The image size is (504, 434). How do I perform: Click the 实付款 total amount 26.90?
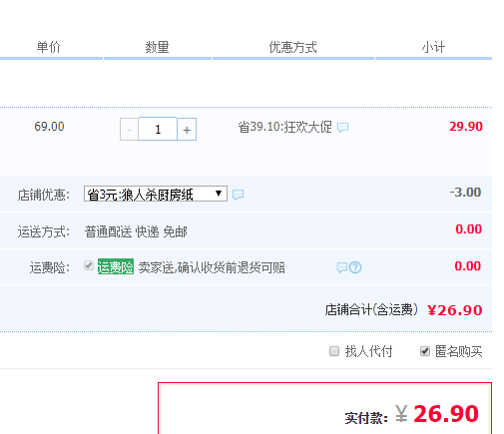(446, 414)
